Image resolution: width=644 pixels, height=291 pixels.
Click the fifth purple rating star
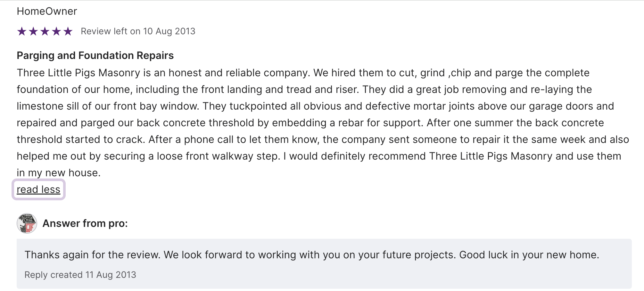pos(68,31)
